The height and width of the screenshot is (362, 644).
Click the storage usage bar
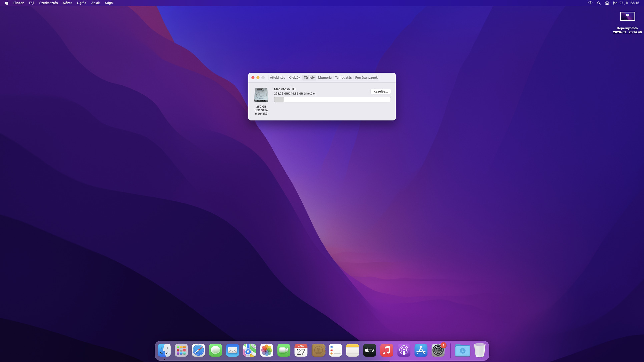(x=332, y=100)
